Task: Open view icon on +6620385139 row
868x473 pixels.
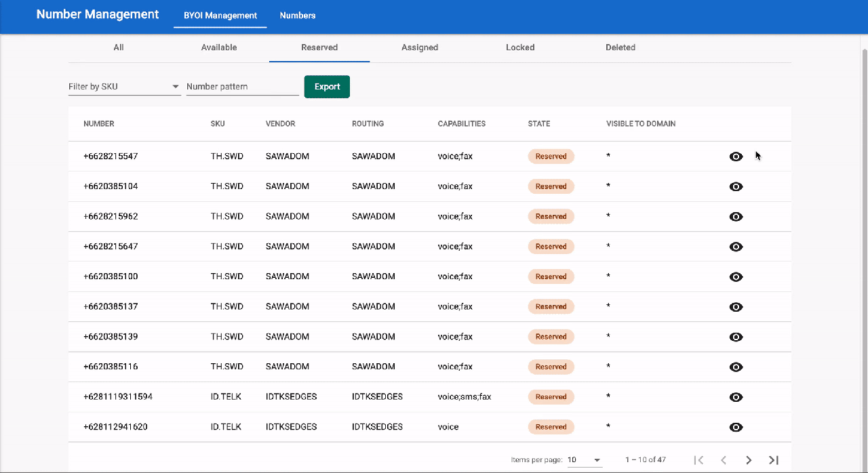Action: [736, 337]
